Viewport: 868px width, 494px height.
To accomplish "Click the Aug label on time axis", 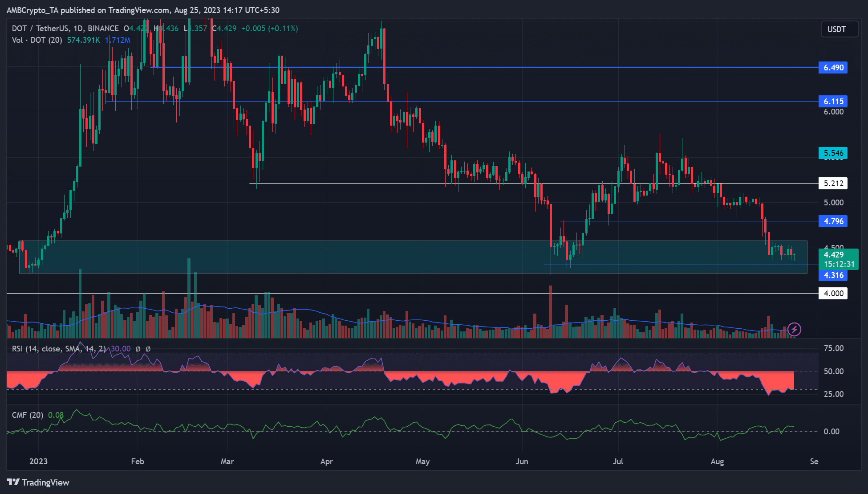I will click(717, 461).
